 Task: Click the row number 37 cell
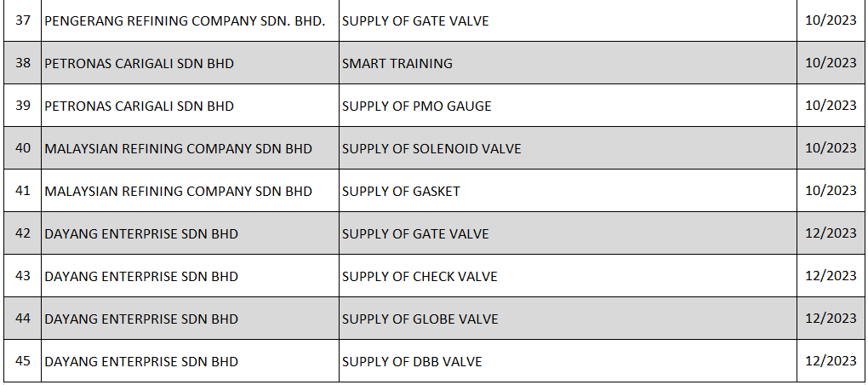[x=23, y=20]
